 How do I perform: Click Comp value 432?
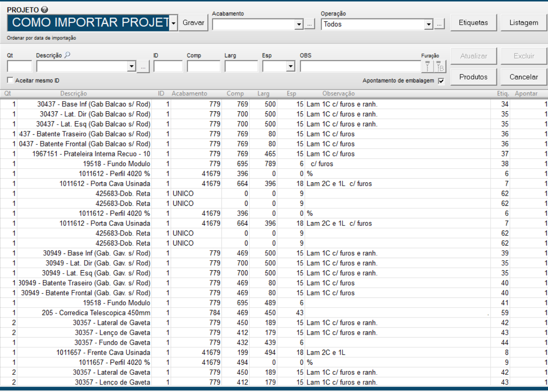tap(242, 343)
